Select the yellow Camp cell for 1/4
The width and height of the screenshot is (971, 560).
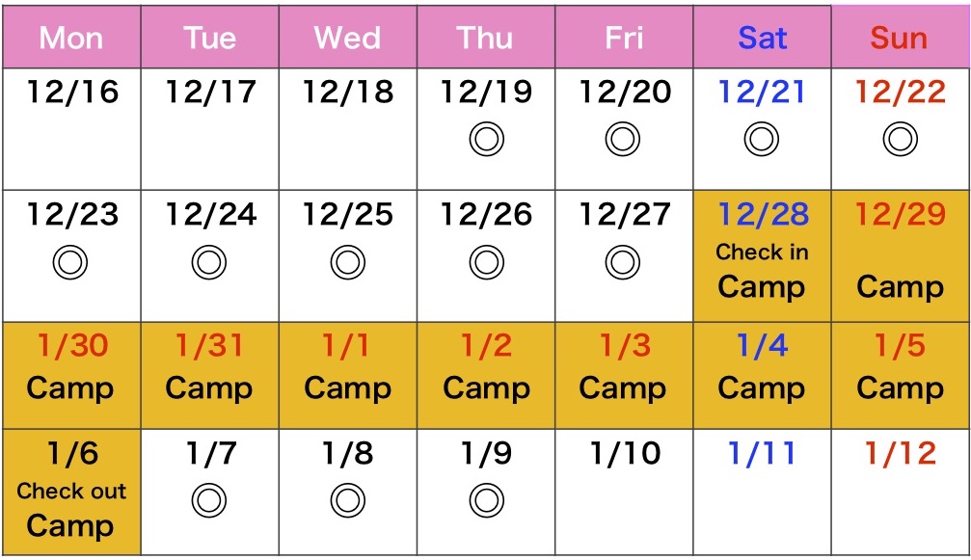tap(762, 375)
